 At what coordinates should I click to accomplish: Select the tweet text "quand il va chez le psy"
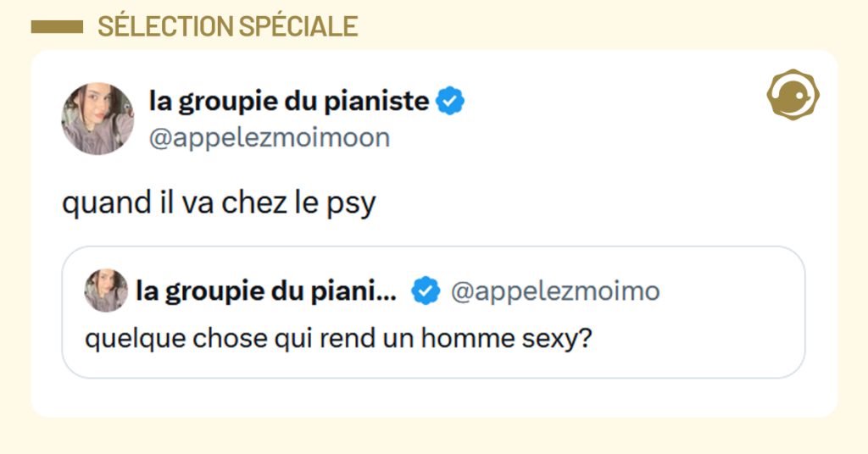(x=218, y=205)
